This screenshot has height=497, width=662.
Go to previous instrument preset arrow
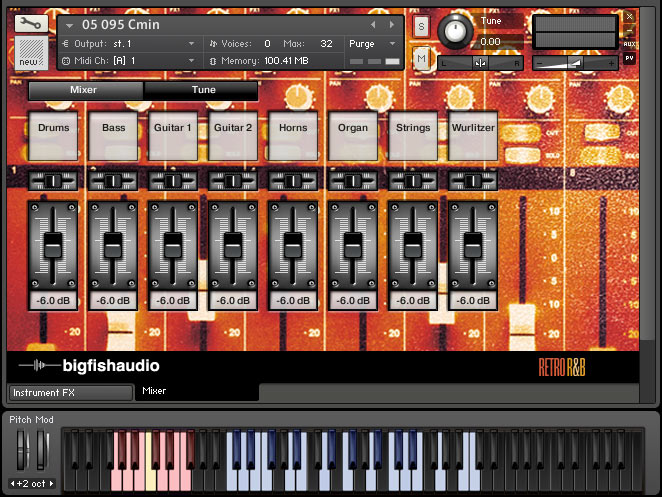click(373, 25)
